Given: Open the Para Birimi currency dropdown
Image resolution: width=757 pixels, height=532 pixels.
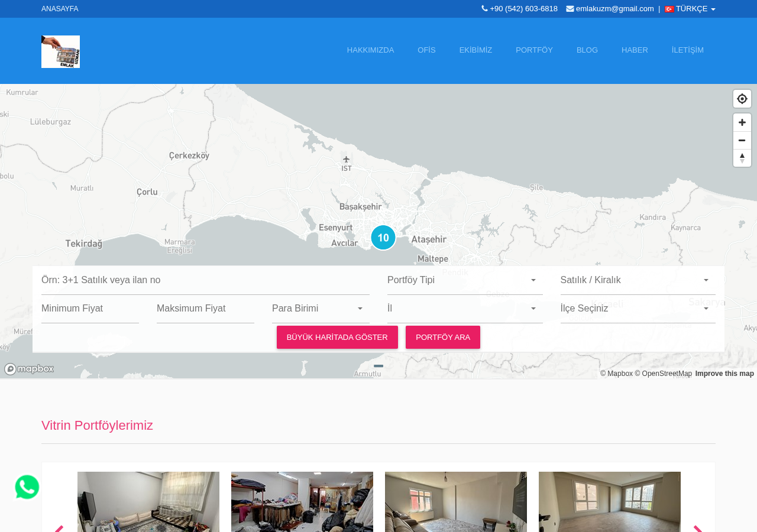Looking at the screenshot, I should pos(321,309).
